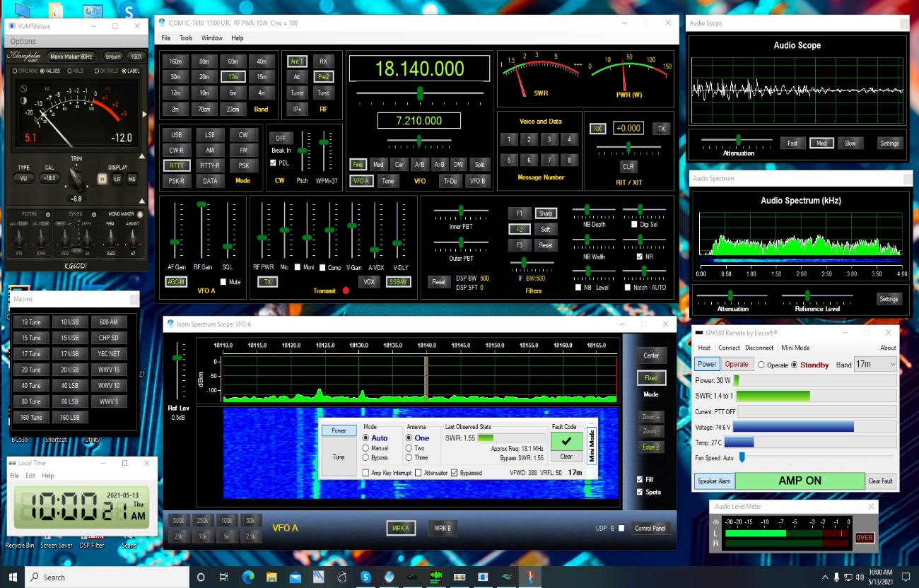The height and width of the screenshot is (588, 919).
Task: Open the Mono Maker 80Hz preset dropdown
Action: tap(71, 57)
